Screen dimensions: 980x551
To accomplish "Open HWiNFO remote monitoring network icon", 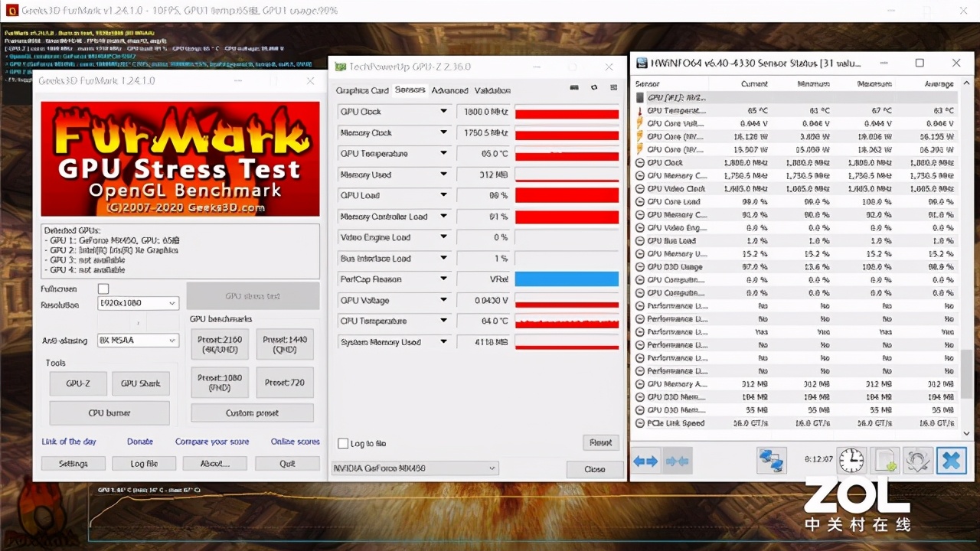I will click(772, 460).
